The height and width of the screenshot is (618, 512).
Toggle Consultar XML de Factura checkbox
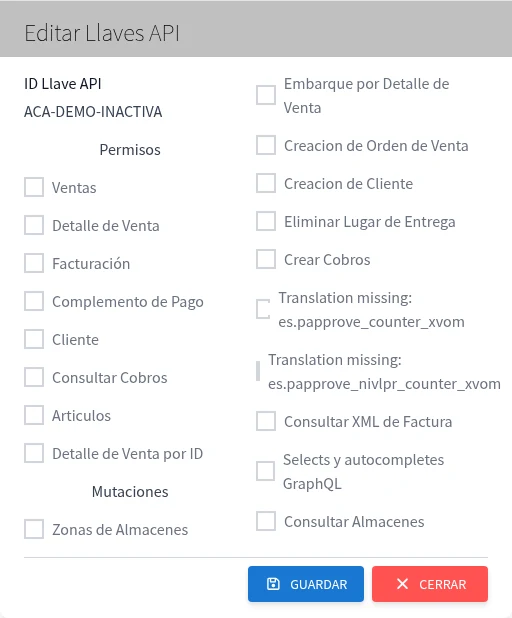click(266, 421)
